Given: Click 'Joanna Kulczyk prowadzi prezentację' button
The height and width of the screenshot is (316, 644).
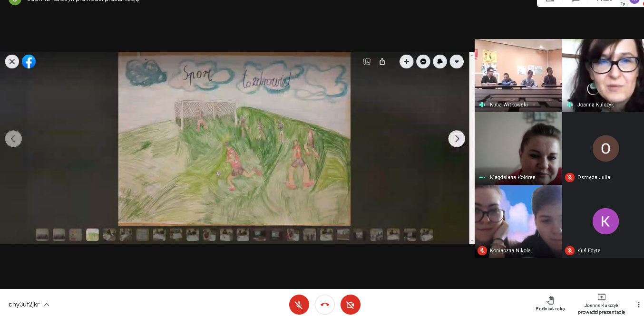Looking at the screenshot, I should tap(601, 304).
